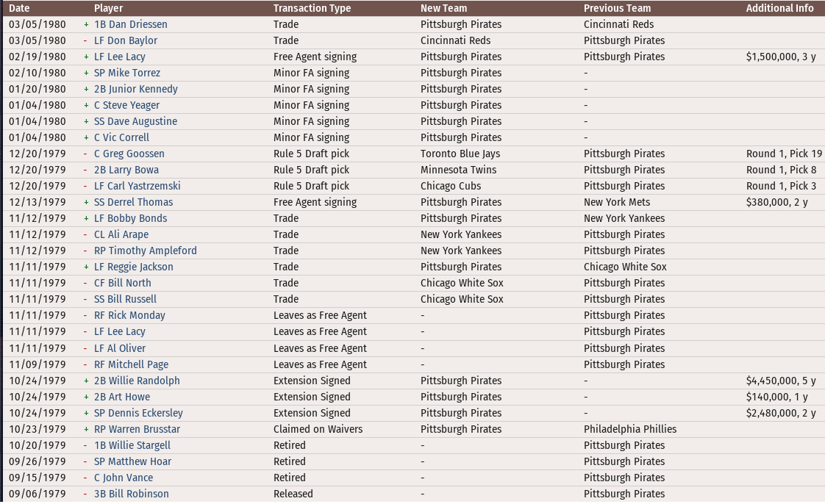Image resolution: width=825 pixels, height=504 pixels.
Task: Click the 'Round 1, Pick 3' cell
Action: 782,186
